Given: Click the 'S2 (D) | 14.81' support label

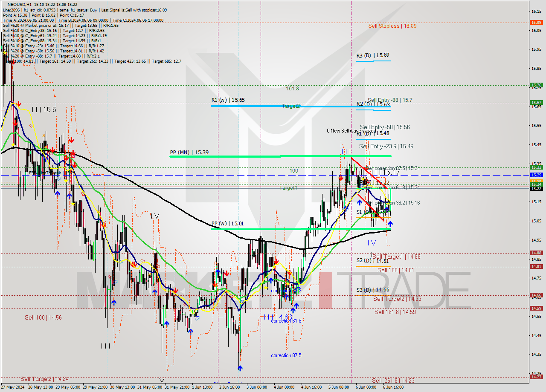Looking at the screenshot, I should point(372,260).
